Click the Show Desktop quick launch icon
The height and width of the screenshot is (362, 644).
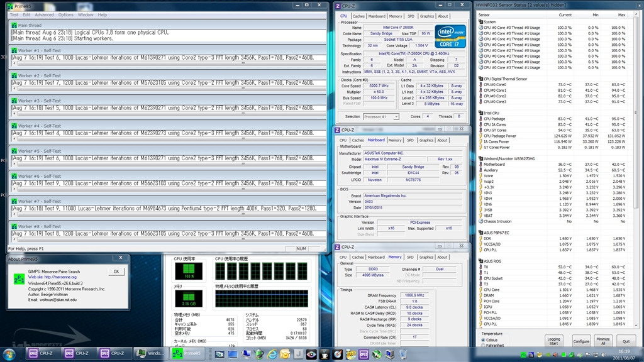233,354
